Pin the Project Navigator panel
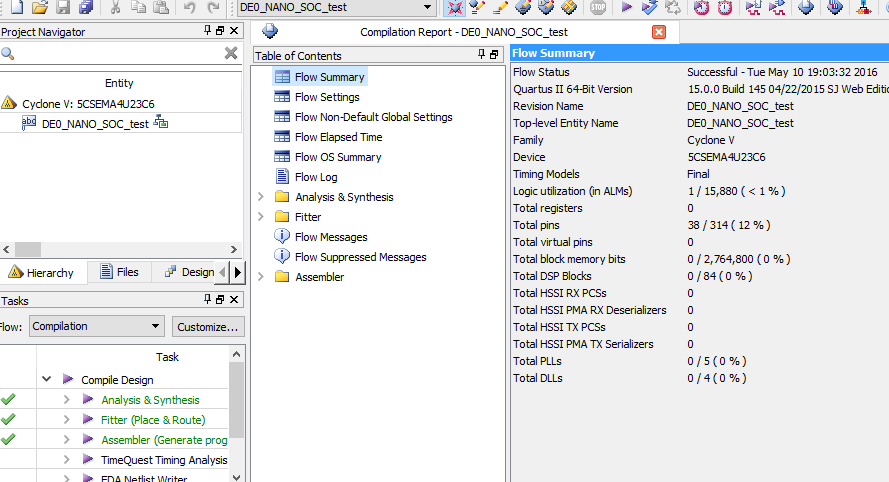The width and height of the screenshot is (889, 482). tap(208, 31)
